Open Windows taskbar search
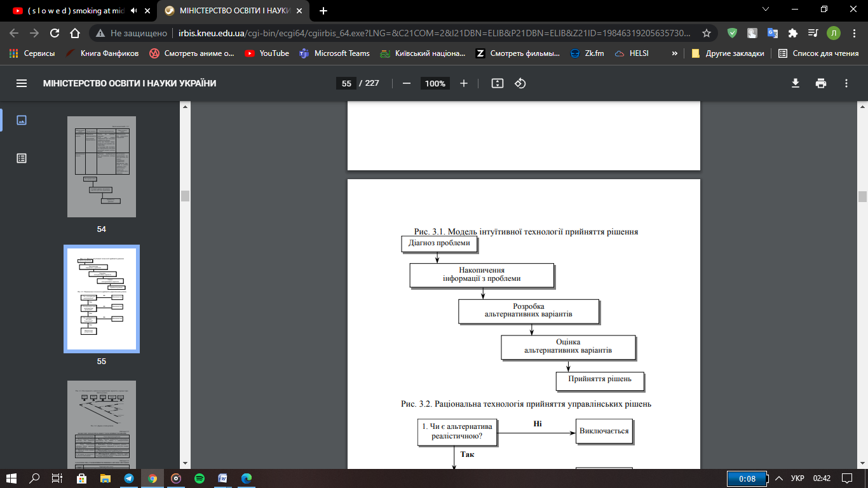Viewport: 868px width, 488px height. click(x=34, y=478)
